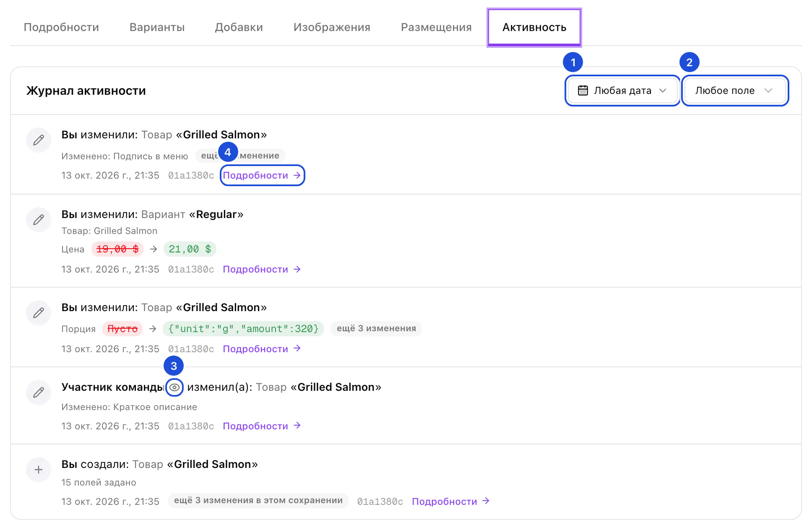Click the {"unit":"g","amount":320} value
The width and height of the screenshot is (812, 530).
tap(243, 329)
